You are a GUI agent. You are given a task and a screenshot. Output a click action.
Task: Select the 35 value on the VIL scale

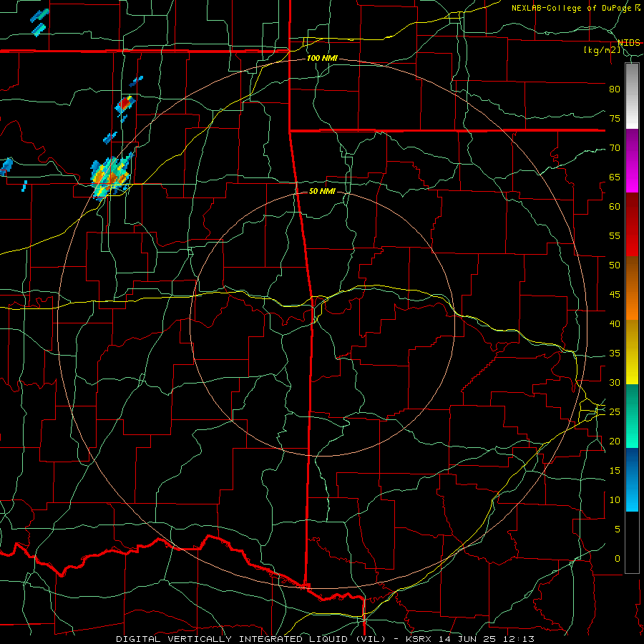615,353
